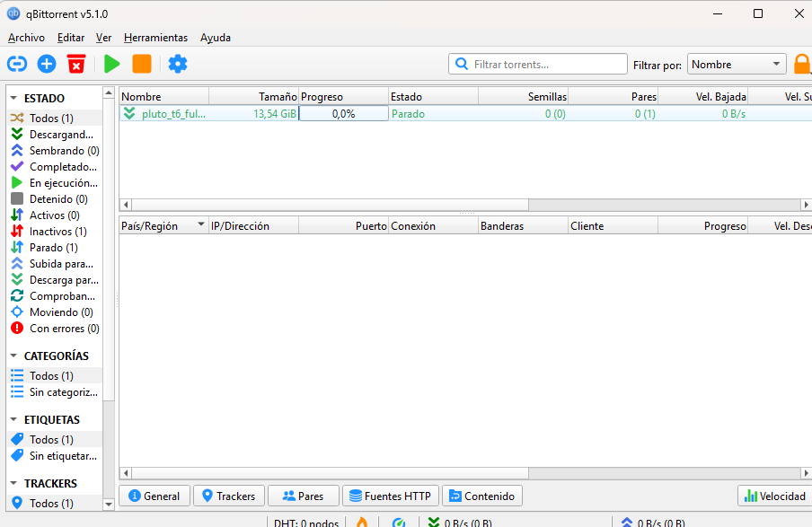The image size is (812, 527).
Task: Open preferences with the blue gear icon
Action: point(178,65)
